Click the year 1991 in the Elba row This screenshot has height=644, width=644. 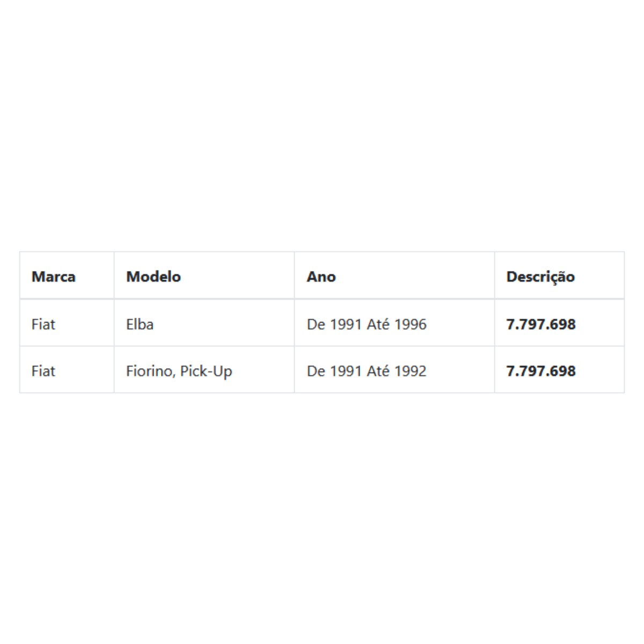coord(346,324)
